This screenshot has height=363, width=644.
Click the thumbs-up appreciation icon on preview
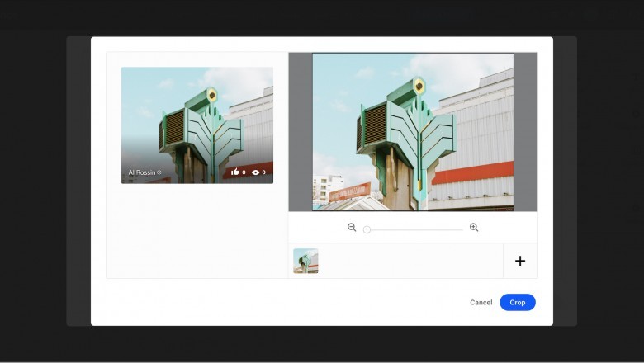pyautogui.click(x=235, y=172)
